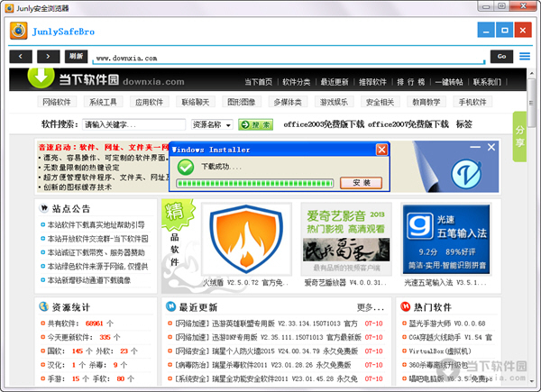The width and height of the screenshot is (541, 392).
Task: Expand the 资源名称 dropdown
Action: tap(212, 124)
